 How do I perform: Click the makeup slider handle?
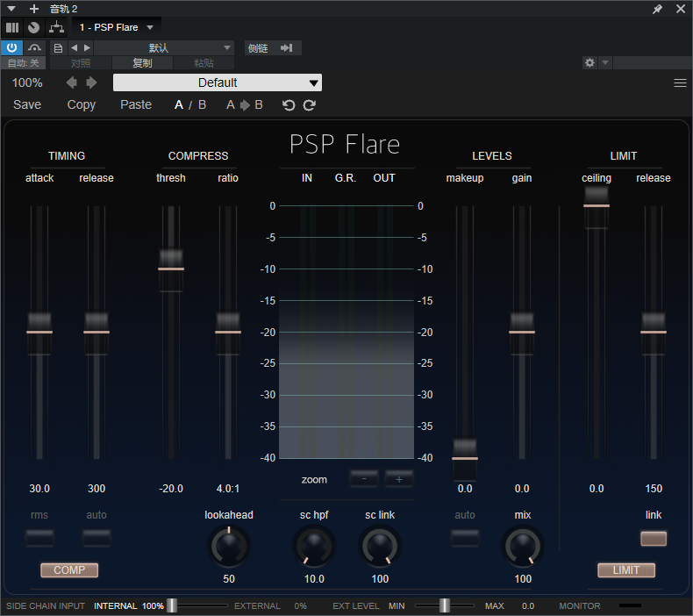[465, 459]
